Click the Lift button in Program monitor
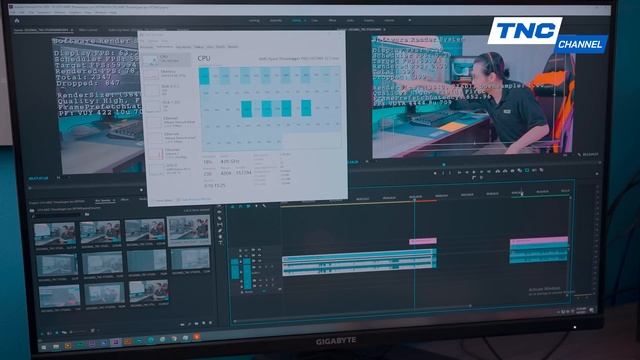The image size is (640, 360). click(x=498, y=171)
